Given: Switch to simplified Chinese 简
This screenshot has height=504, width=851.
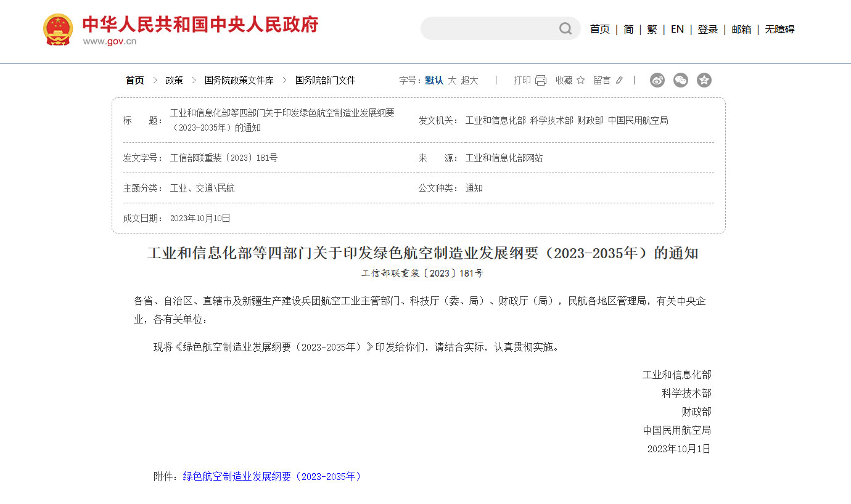Looking at the screenshot, I should pos(628,29).
